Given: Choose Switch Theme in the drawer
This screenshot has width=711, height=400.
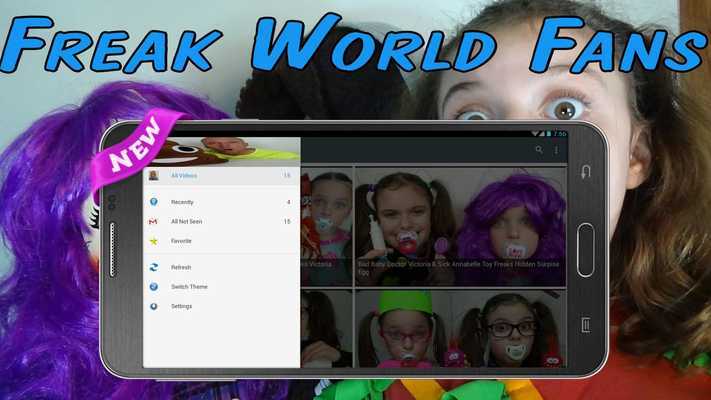Looking at the screenshot, I should [x=221, y=287].
